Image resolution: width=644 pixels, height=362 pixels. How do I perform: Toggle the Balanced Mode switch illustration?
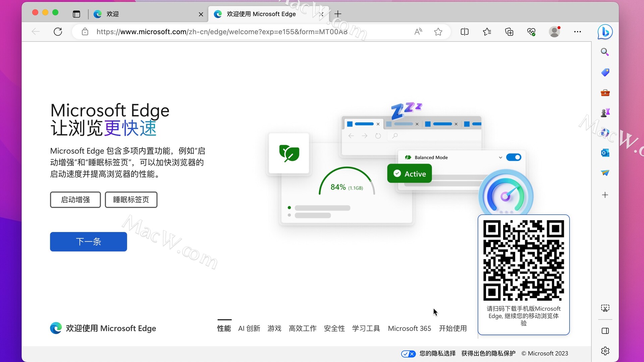pyautogui.click(x=514, y=157)
